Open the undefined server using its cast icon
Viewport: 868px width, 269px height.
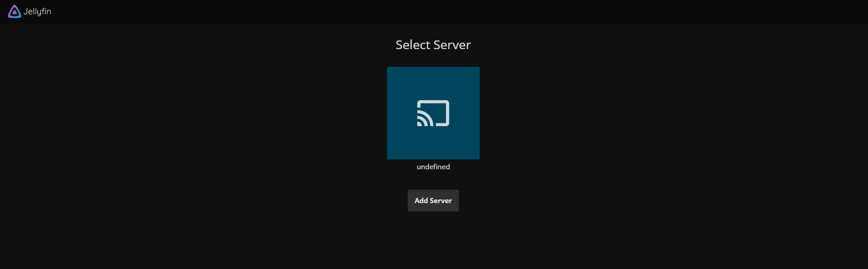pos(433,113)
